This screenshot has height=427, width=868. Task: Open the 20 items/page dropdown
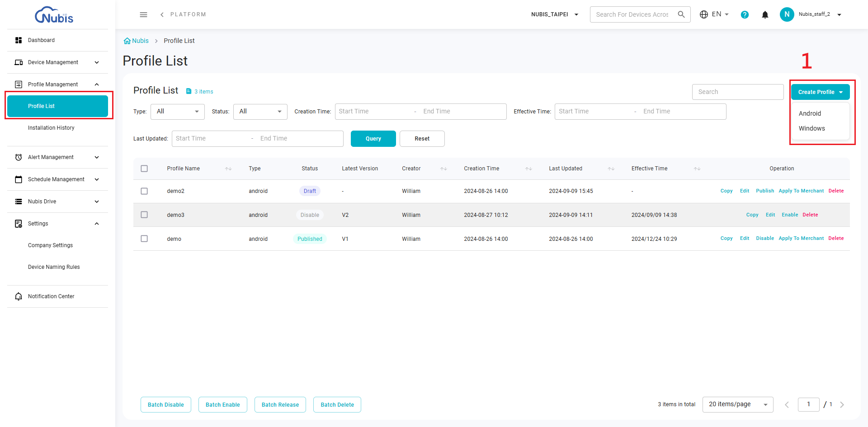738,404
